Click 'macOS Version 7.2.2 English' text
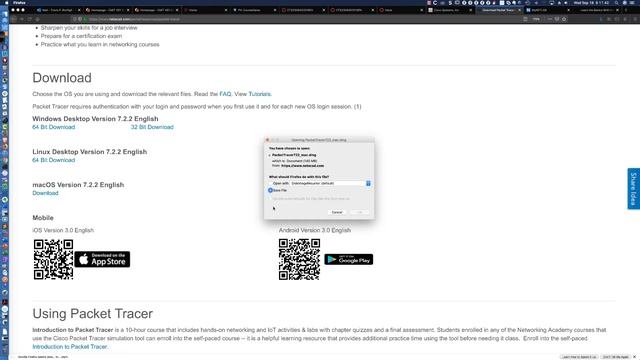Screen dimensions: 640x360 click(x=78, y=185)
